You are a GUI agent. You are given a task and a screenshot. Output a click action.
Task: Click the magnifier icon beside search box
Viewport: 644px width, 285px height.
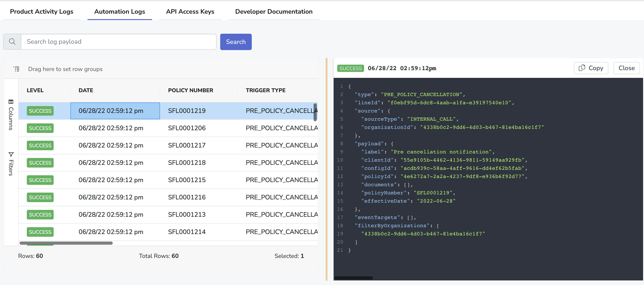click(12, 42)
